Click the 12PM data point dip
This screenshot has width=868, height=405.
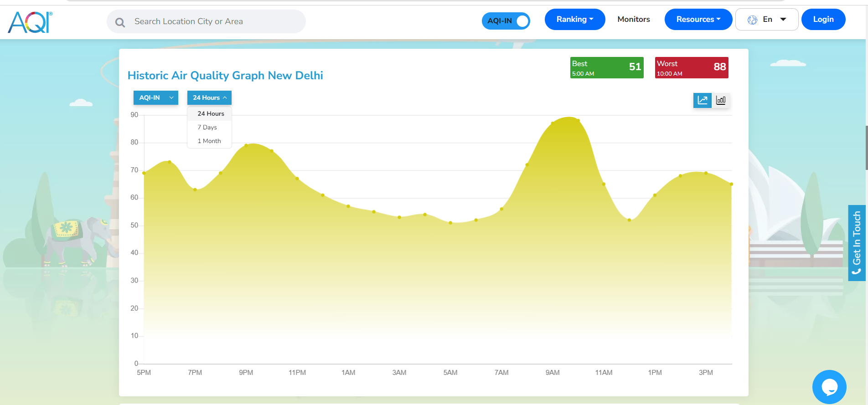[x=630, y=220]
